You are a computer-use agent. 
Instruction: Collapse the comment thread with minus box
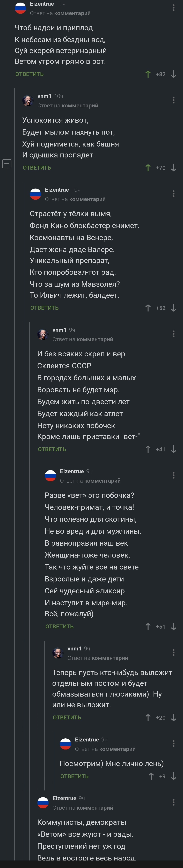[7, 164]
